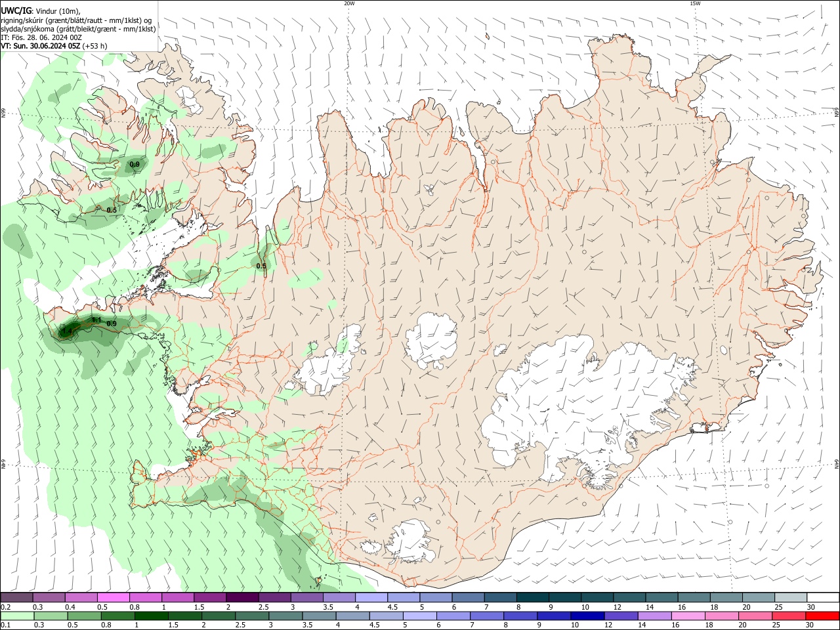Select the 'Vindur (10m)' header text
Viewport: 840px width, 630px height.
(58, 11)
